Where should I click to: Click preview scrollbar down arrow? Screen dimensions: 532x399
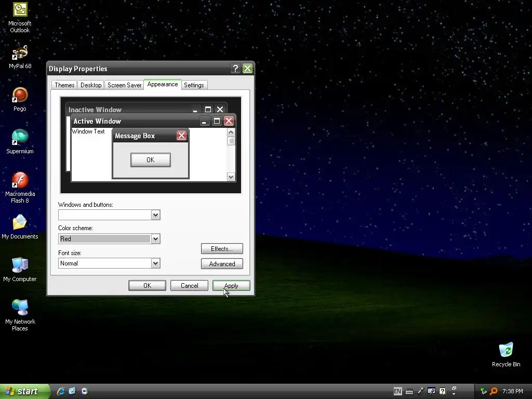click(231, 177)
